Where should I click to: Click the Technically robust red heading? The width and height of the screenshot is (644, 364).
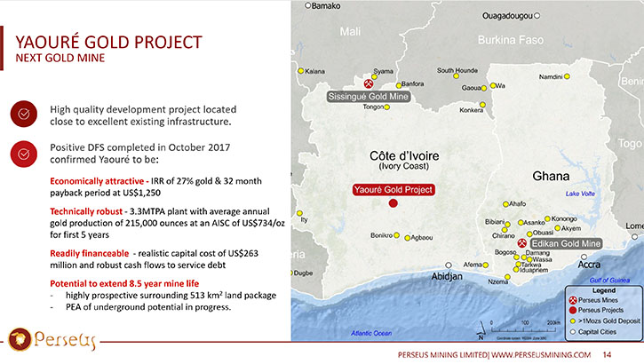[x=86, y=211]
